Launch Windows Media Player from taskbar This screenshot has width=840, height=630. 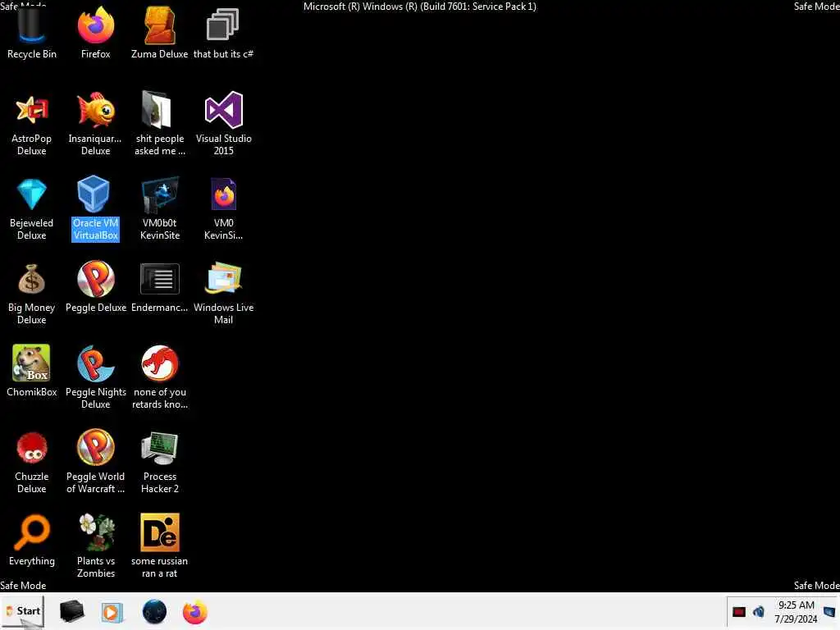coord(112,612)
